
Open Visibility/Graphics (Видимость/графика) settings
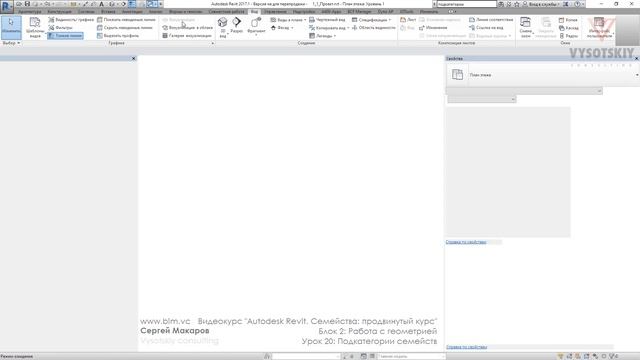71,20
